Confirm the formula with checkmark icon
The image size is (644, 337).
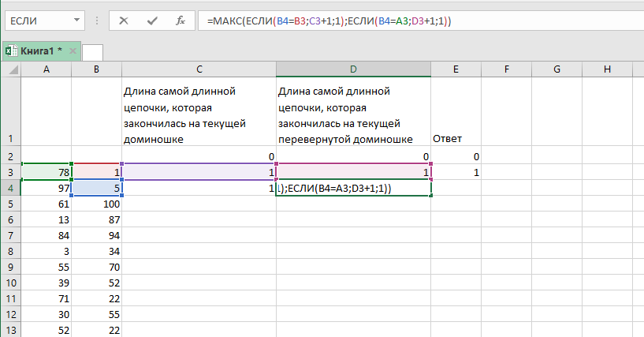tap(151, 21)
